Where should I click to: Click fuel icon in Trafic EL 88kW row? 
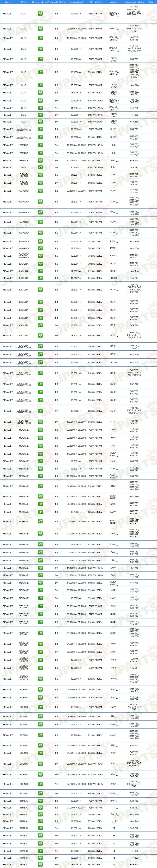pos(40,828)
